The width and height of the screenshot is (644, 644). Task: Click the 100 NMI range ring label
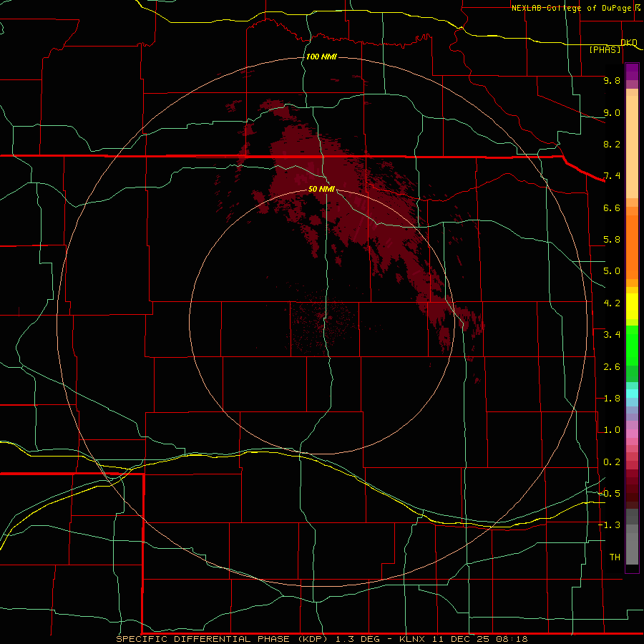(x=321, y=57)
